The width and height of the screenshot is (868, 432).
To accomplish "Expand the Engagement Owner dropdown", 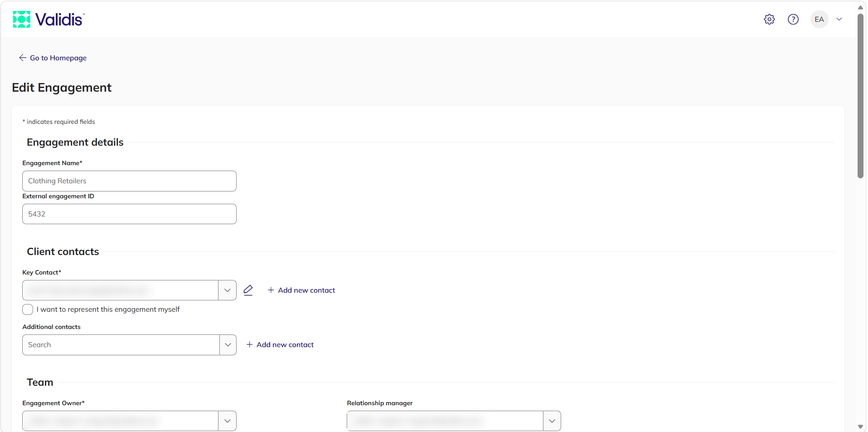I will click(228, 421).
